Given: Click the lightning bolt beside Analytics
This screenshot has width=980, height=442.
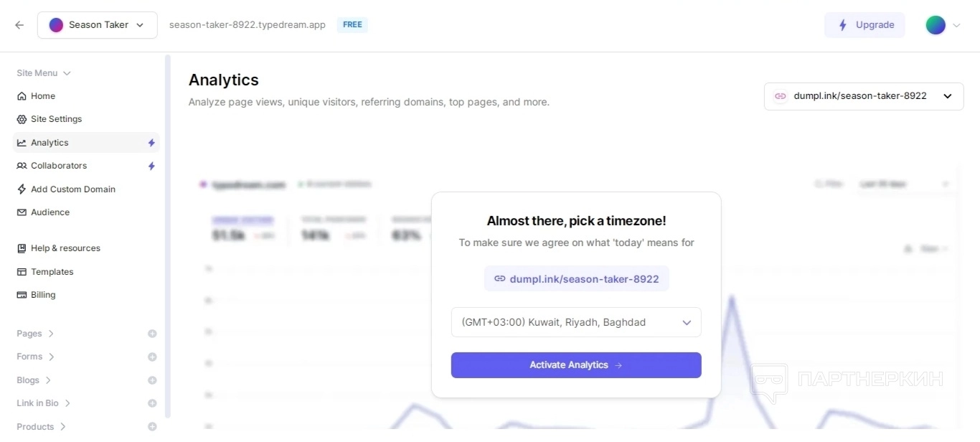Looking at the screenshot, I should click(151, 143).
